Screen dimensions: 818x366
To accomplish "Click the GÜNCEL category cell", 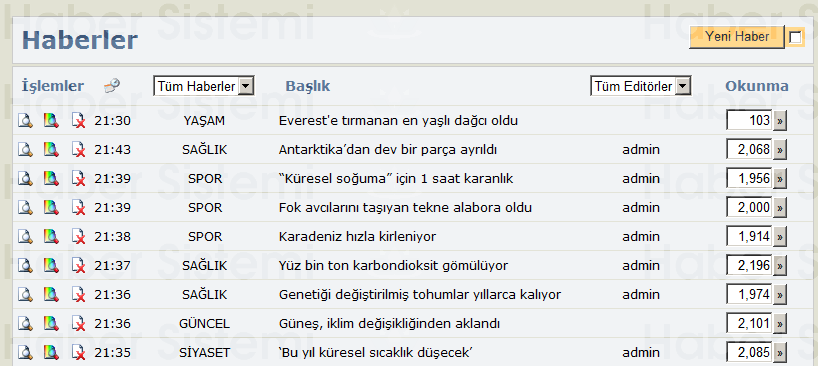I will [x=204, y=324].
